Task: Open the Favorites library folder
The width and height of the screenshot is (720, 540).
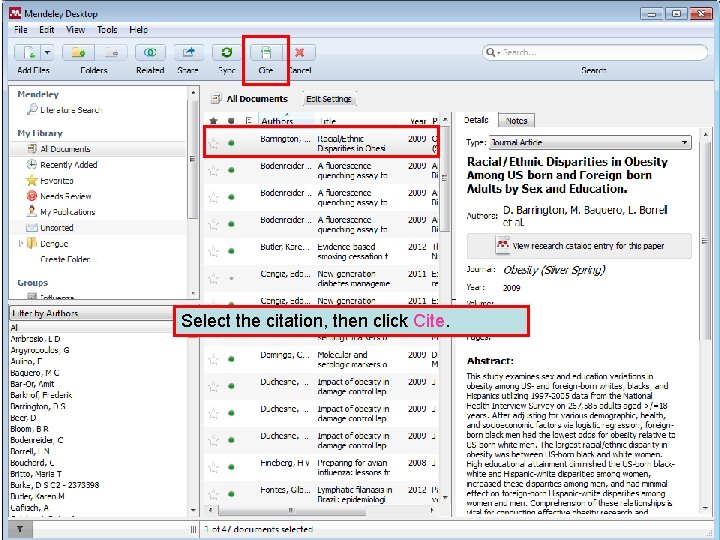Action: (x=50, y=180)
